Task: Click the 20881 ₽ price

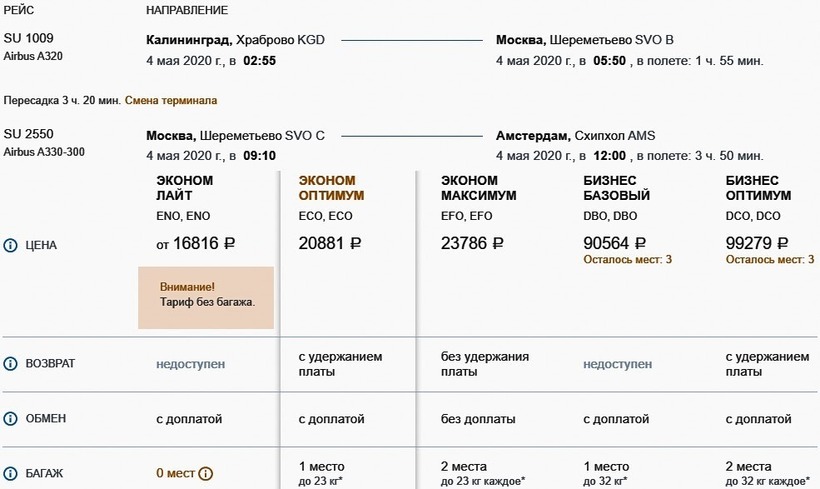Action: click(331, 243)
